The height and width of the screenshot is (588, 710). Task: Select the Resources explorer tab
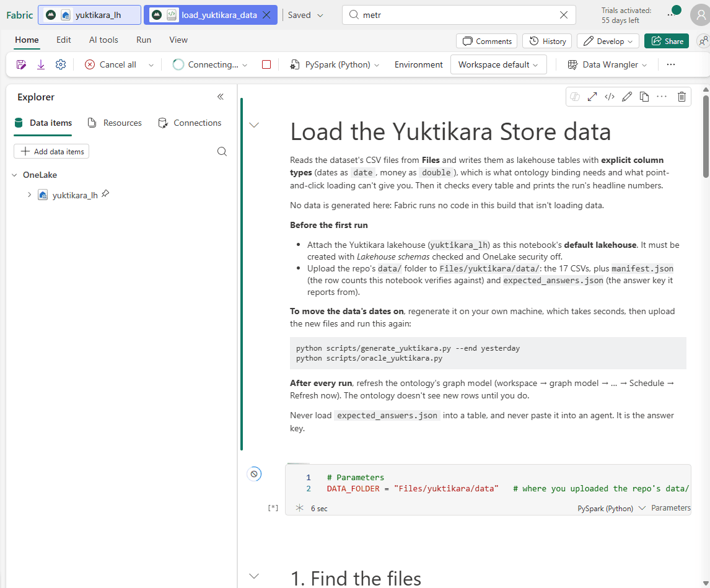[115, 123]
